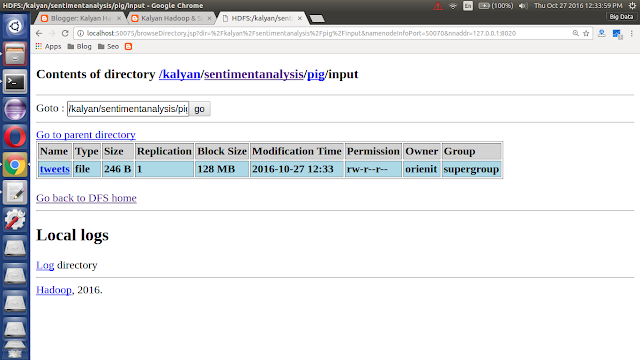Open Eclipse IDE from dock

[15, 109]
